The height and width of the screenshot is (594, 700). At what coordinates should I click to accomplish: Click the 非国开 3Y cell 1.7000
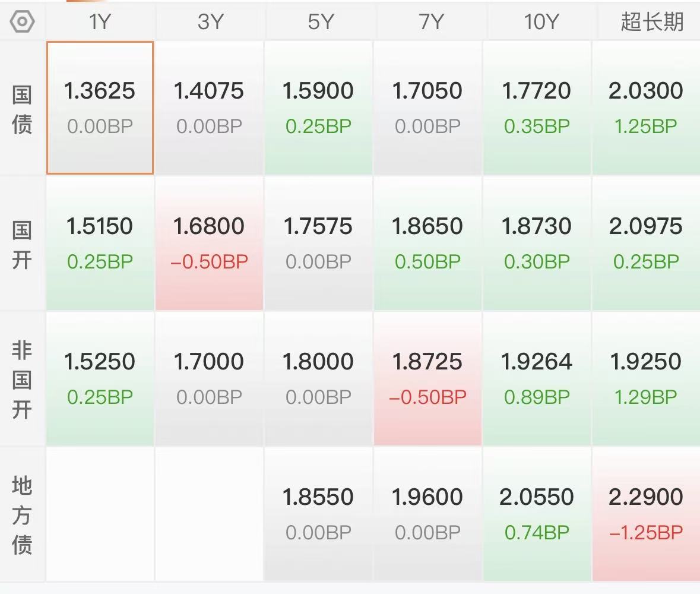click(209, 378)
